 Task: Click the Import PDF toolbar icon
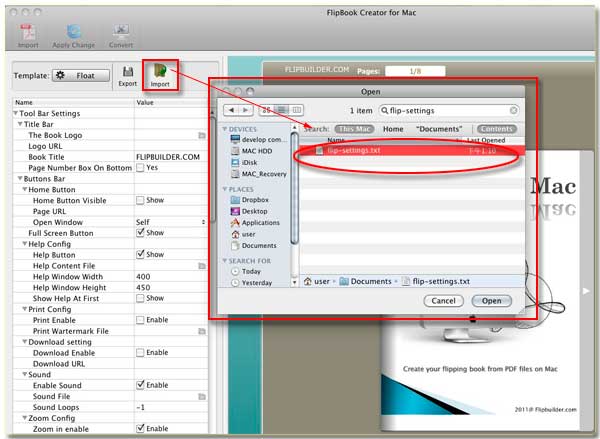(x=28, y=36)
